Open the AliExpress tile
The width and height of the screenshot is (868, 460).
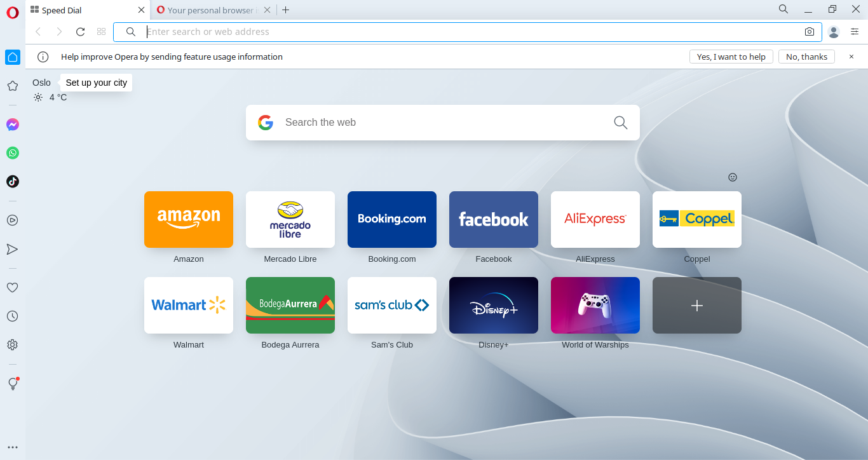click(595, 219)
